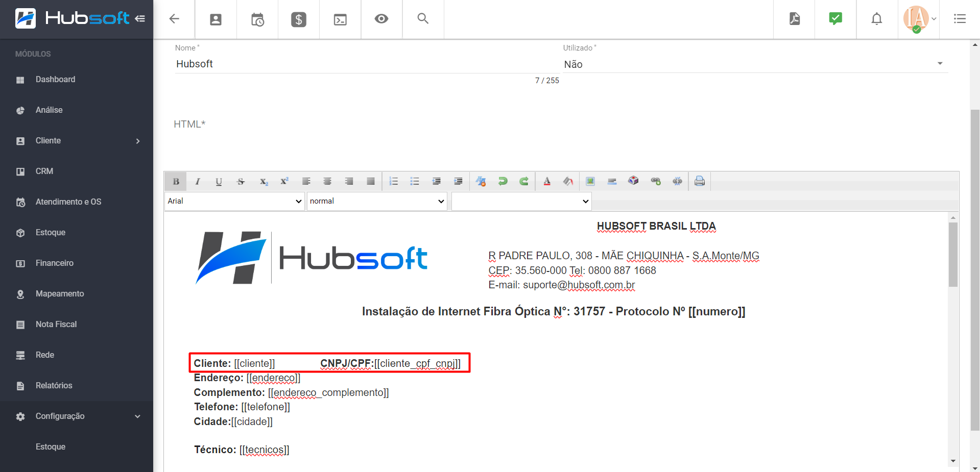Screen dimensions: 980x472
Task: Print the editor content
Action: (700, 181)
